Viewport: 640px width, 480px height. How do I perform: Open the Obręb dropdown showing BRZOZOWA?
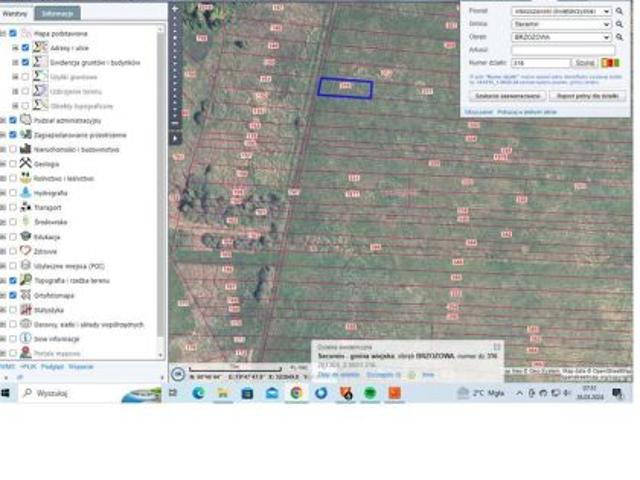pos(561,37)
